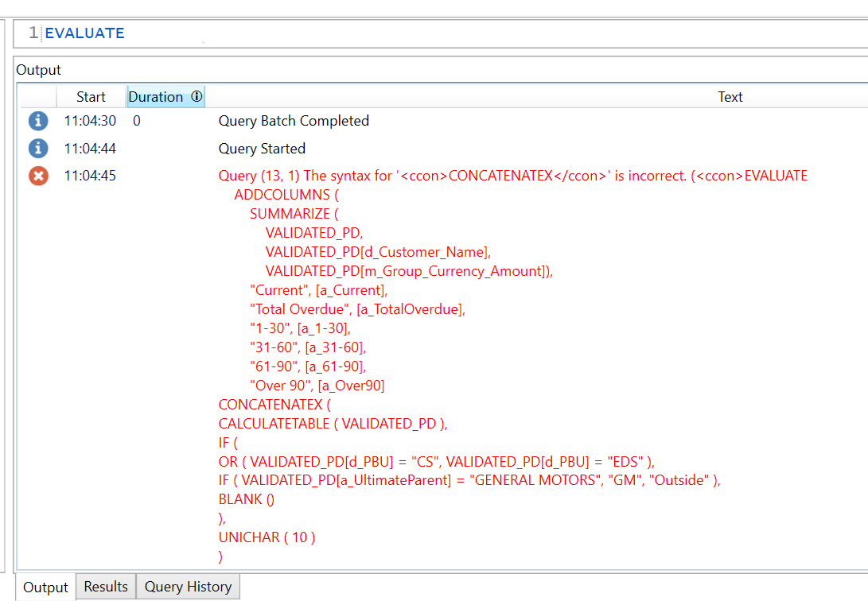Click the CALCULATETABLE ( VALIDATED_PD ) line

[333, 424]
